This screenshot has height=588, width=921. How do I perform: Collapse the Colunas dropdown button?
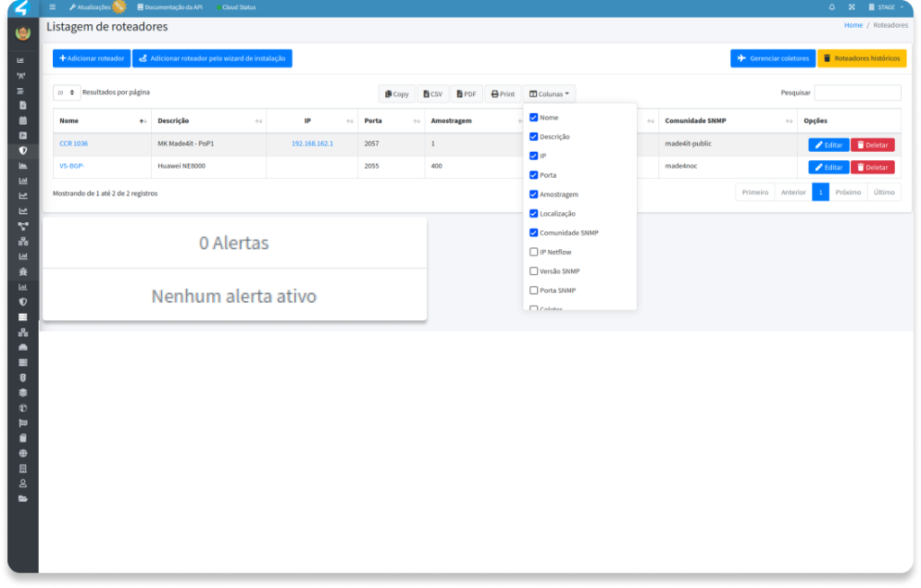tap(549, 94)
